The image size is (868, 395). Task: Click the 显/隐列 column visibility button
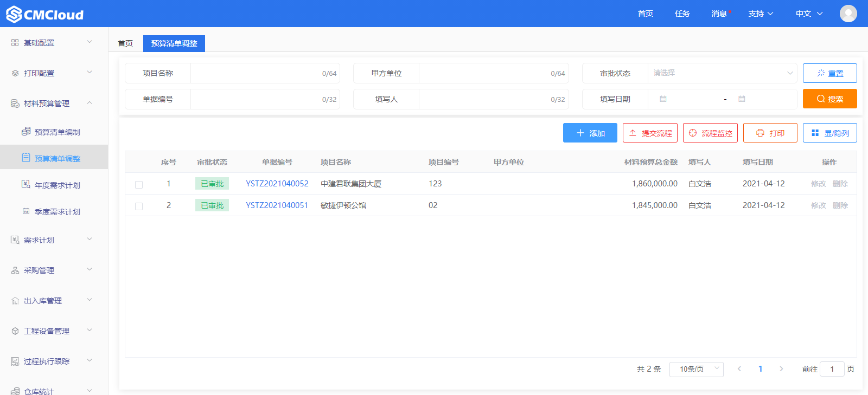click(x=829, y=133)
